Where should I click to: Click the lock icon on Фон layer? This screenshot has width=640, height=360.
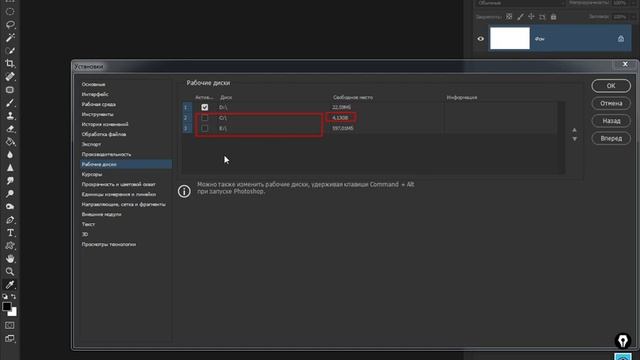[x=621, y=39]
